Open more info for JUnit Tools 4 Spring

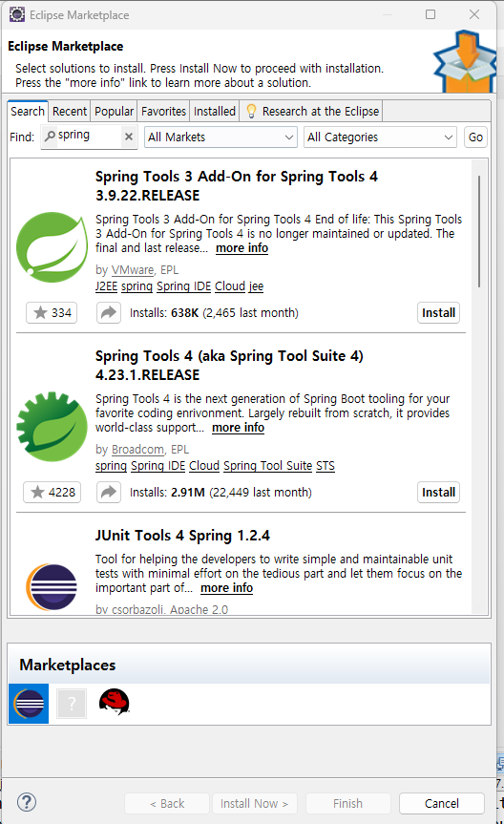tap(226, 588)
